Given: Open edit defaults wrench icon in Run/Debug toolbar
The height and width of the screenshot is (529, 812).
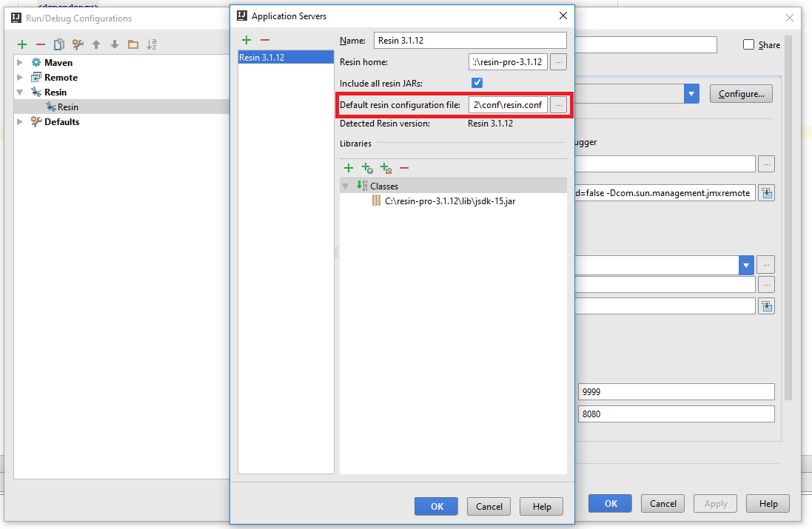Looking at the screenshot, I should (78, 44).
